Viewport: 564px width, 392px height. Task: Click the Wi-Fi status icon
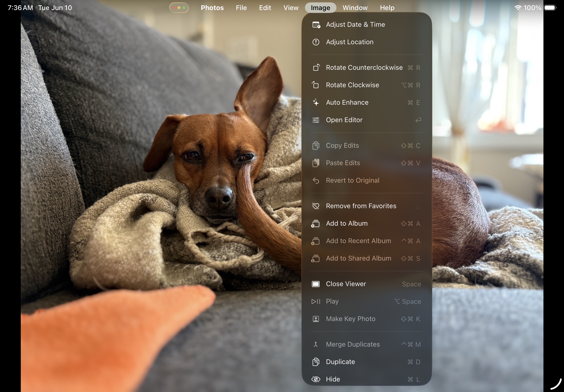(x=518, y=8)
